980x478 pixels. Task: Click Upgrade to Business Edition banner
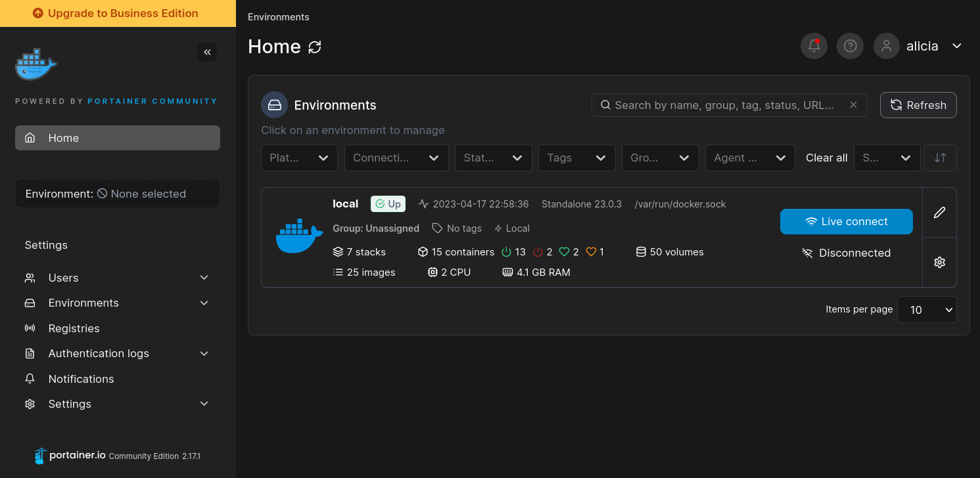118,13
